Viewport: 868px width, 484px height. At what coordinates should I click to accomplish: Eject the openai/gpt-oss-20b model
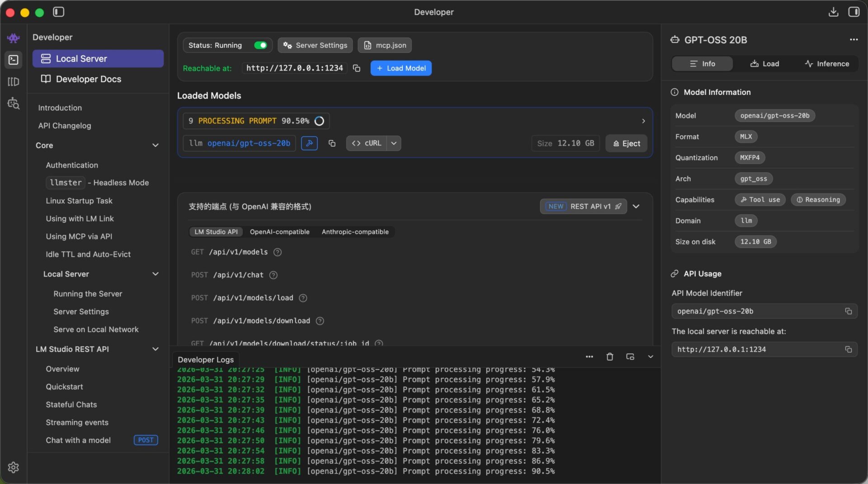626,143
